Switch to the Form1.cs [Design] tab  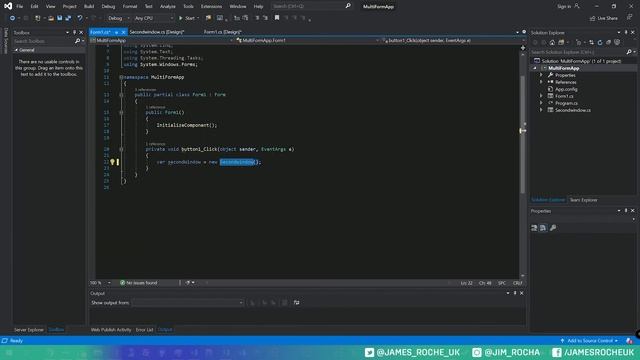pos(222,32)
